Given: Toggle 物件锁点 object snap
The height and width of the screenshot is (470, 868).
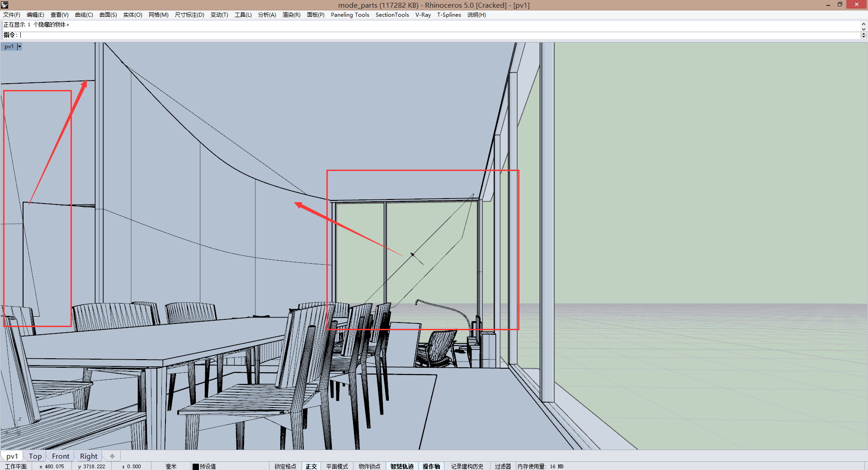Looking at the screenshot, I should [x=369, y=466].
